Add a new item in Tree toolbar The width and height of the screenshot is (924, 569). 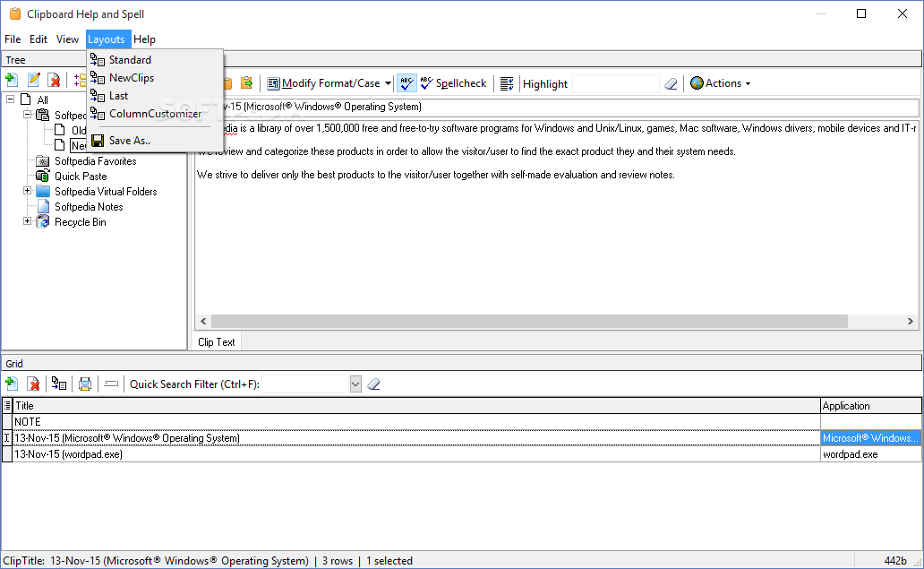[x=12, y=80]
